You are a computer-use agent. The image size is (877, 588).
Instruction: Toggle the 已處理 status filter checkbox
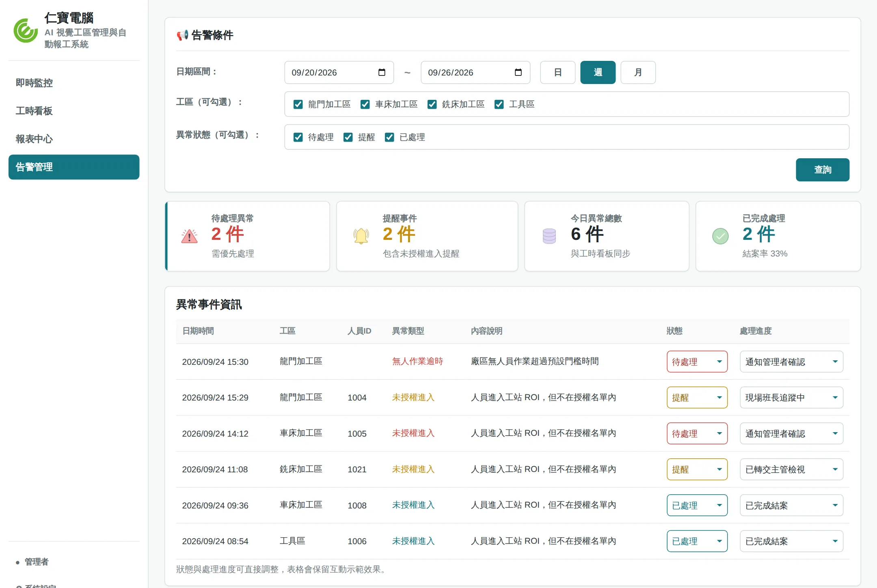click(389, 137)
